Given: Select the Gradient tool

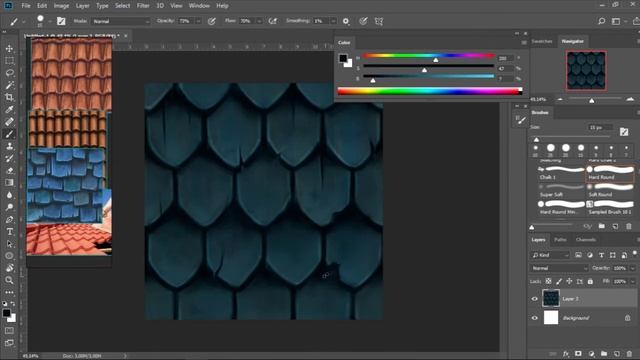Looking at the screenshot, I should 9,182.
